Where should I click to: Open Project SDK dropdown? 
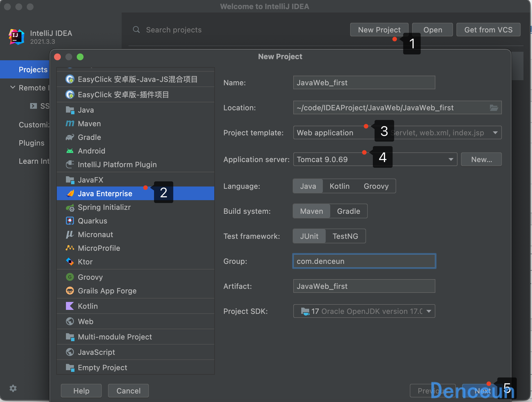(364, 311)
